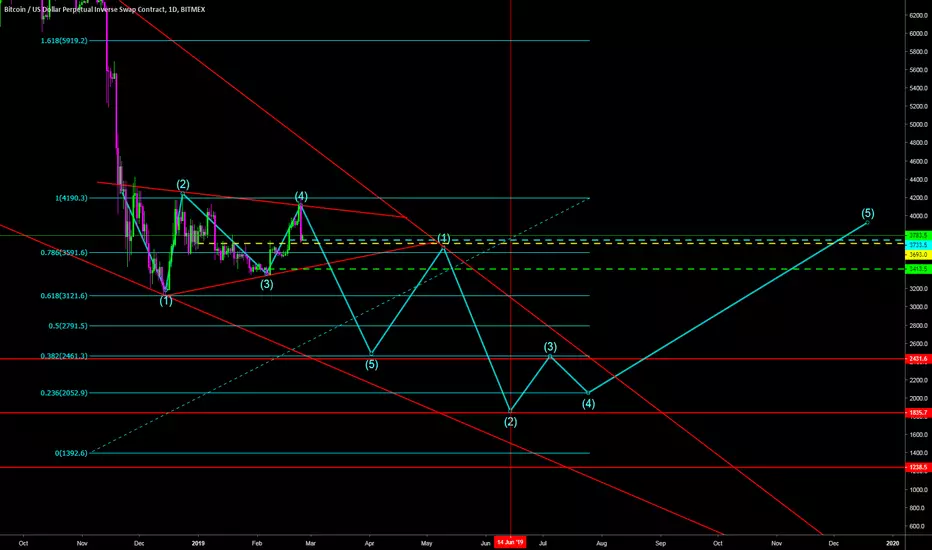
Task: Click projected wave label (4) before August
Action: 588,404
